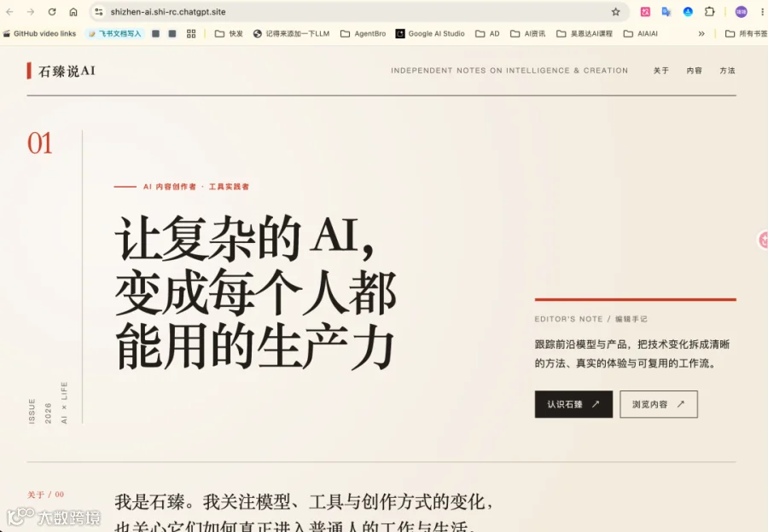Image resolution: width=768 pixels, height=532 pixels.
Task: Expand the 快发 bookmark folder
Action: [229, 34]
